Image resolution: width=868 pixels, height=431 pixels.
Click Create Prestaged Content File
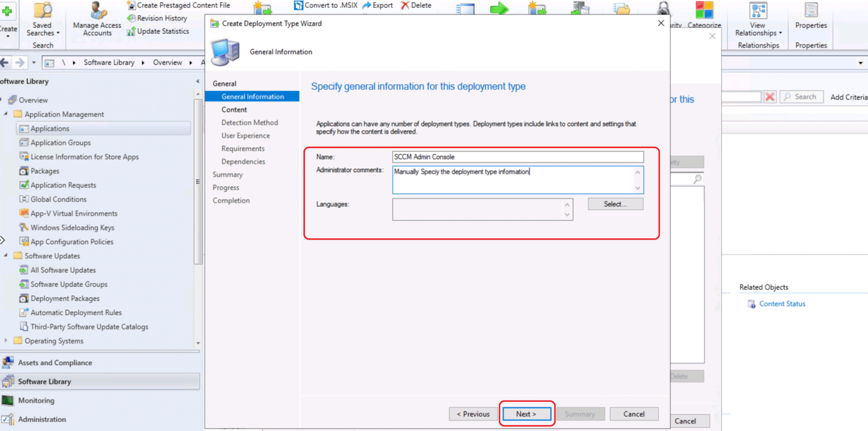coord(178,5)
